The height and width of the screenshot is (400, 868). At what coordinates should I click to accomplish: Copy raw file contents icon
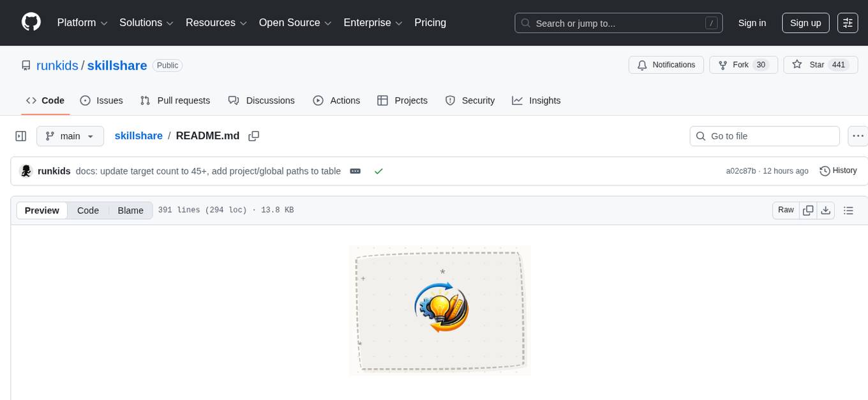tap(808, 210)
